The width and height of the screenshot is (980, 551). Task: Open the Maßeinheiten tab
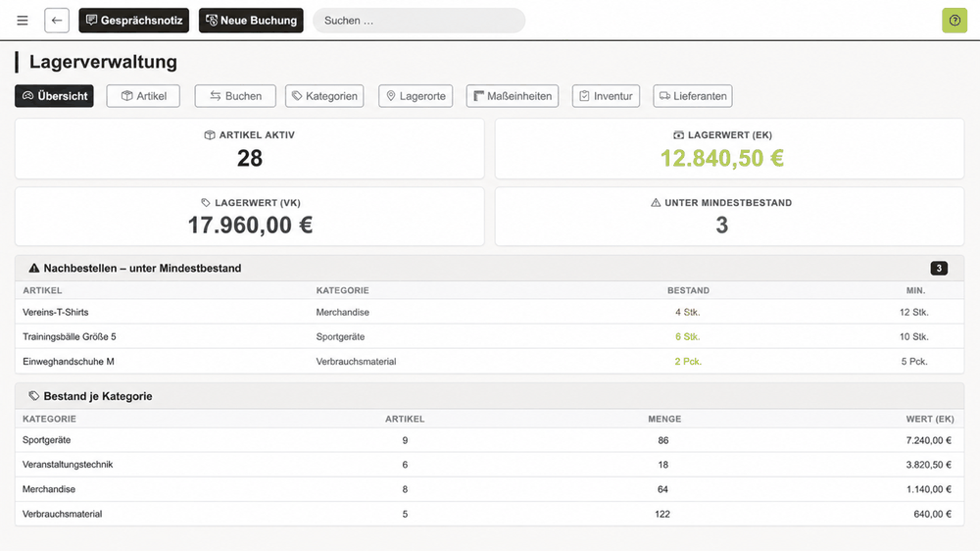click(x=513, y=96)
